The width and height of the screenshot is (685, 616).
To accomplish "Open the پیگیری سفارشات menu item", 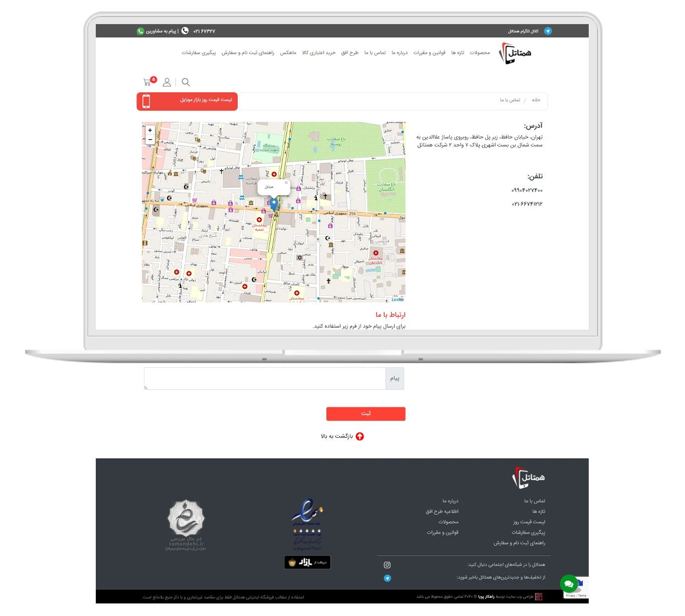I will (199, 53).
